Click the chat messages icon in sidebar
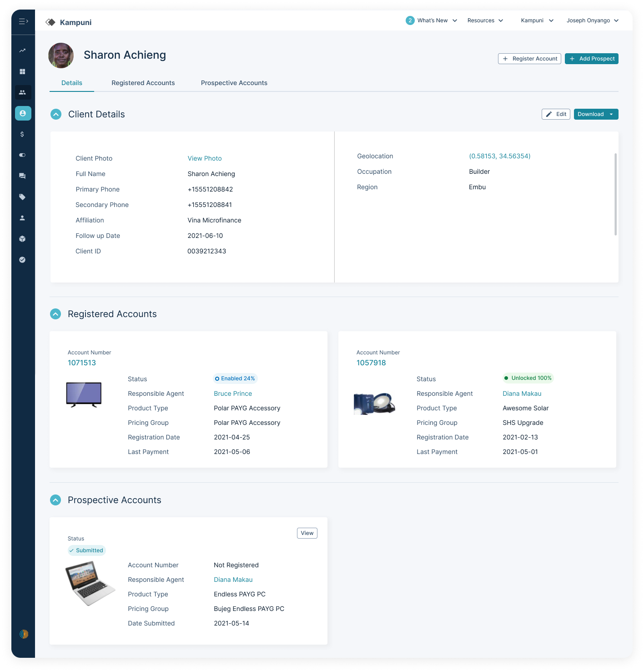The width and height of the screenshot is (644, 671). pyautogui.click(x=22, y=176)
